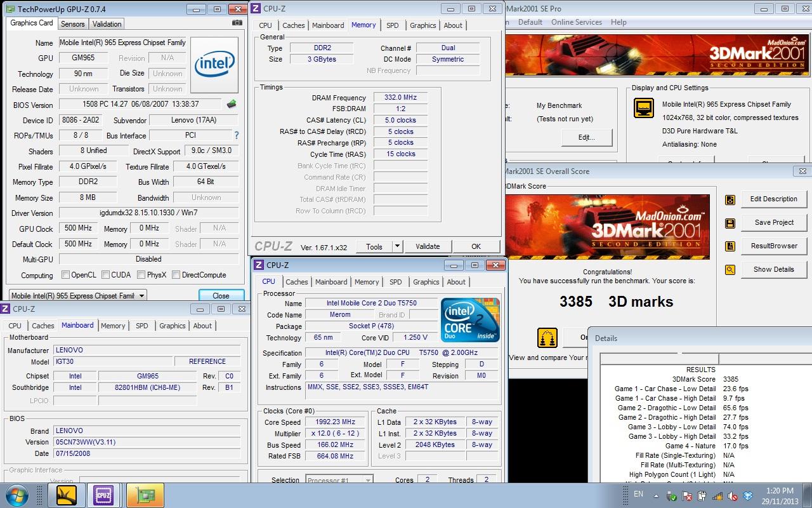Click the Edit Description button
The width and height of the screenshot is (812, 508).
[773, 199]
